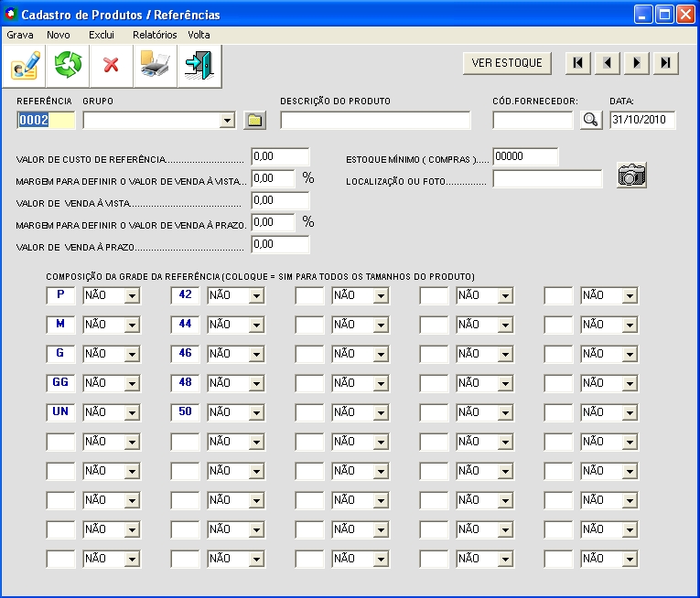
Task: Click the green refresh Novo toolbar icon
Action: coord(68,66)
